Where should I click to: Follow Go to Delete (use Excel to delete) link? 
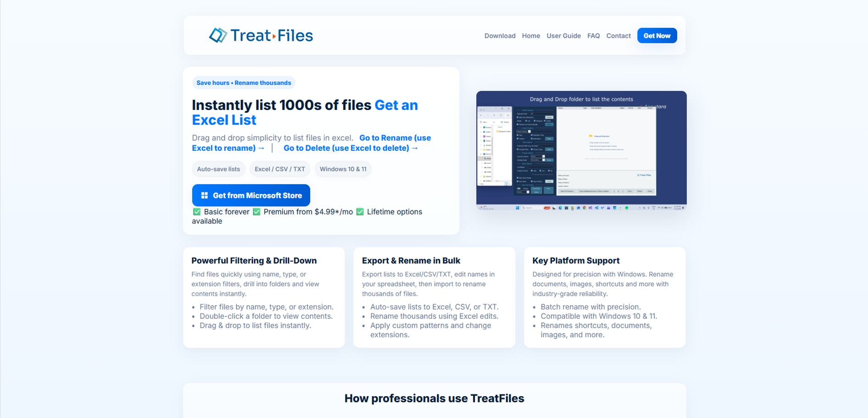tap(351, 148)
